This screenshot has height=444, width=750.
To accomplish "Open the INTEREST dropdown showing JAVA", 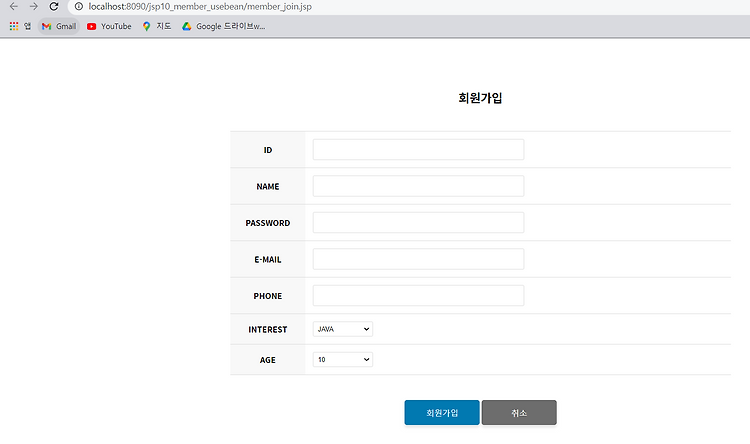I will (x=343, y=329).
